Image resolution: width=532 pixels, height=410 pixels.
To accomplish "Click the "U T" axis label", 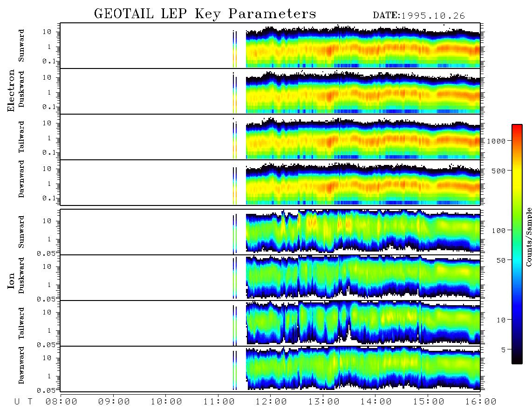I will pyautogui.click(x=23, y=402).
